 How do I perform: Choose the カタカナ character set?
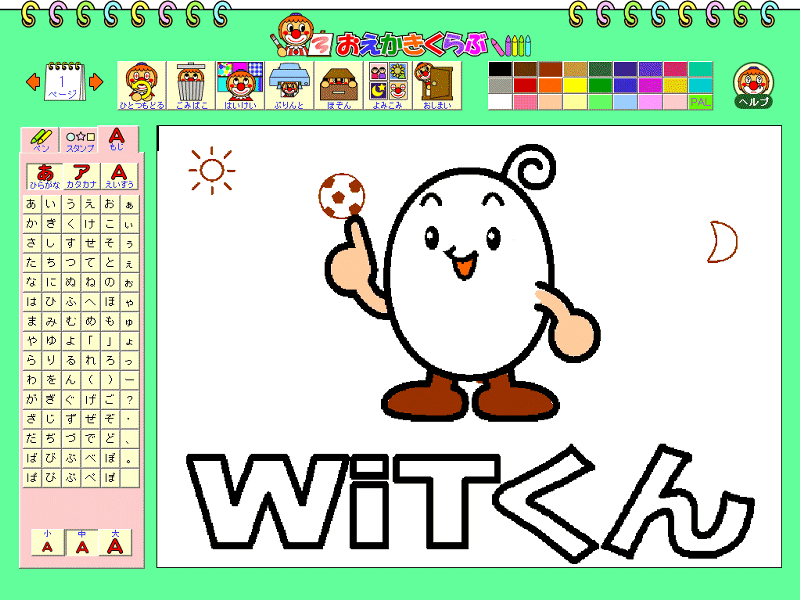pyautogui.click(x=82, y=176)
